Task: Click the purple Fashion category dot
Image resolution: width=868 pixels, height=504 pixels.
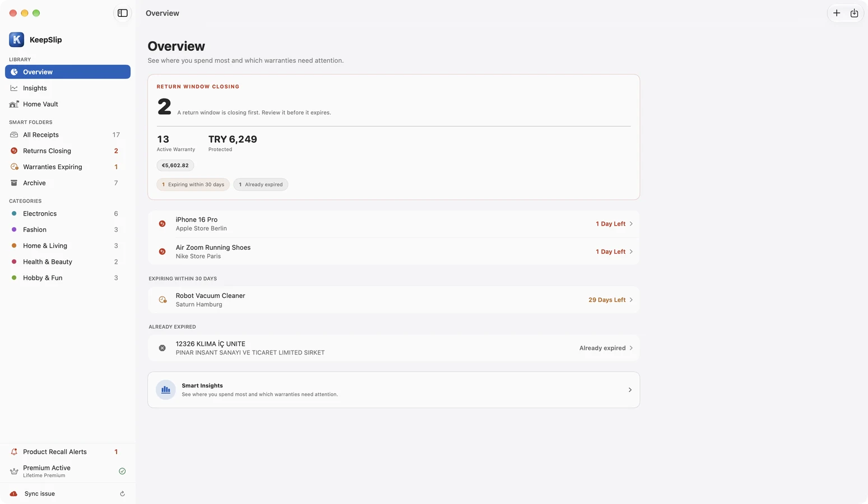Action: (14, 230)
